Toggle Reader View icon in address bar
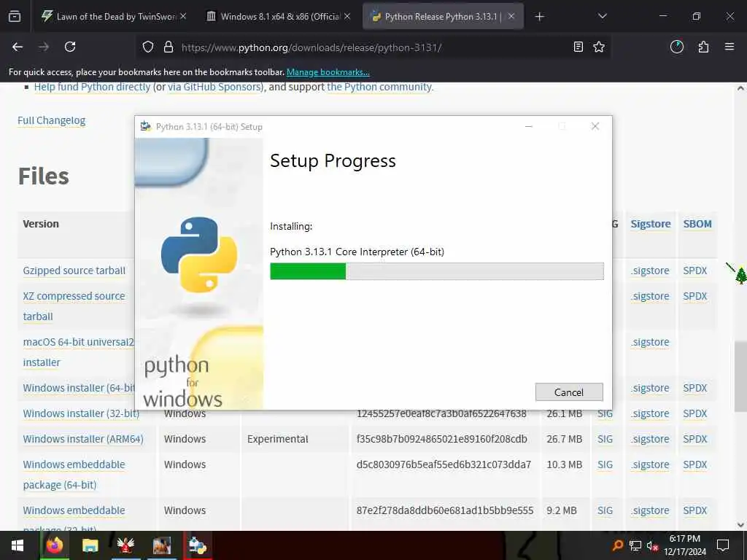The image size is (747, 560). click(x=578, y=47)
